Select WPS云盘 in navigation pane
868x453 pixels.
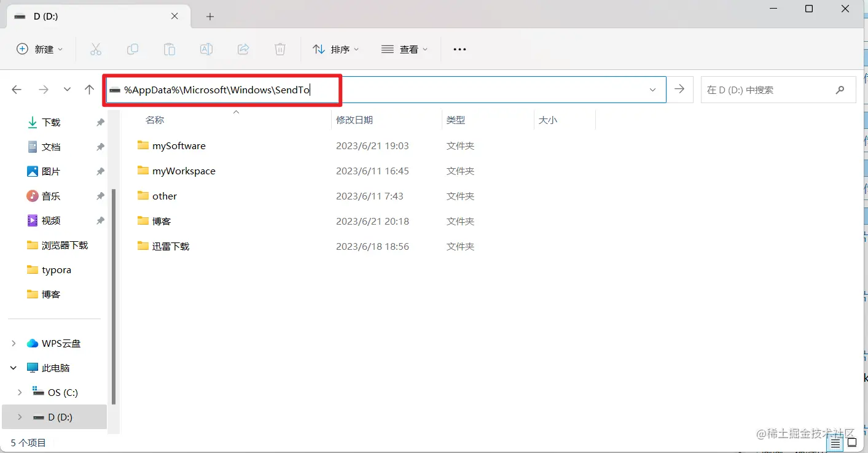tap(53, 344)
